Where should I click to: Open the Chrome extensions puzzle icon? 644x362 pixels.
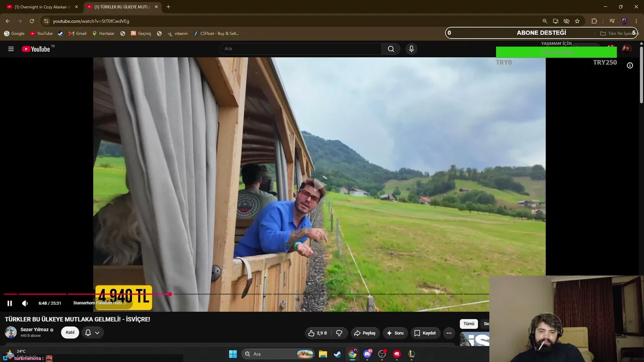[x=594, y=21]
